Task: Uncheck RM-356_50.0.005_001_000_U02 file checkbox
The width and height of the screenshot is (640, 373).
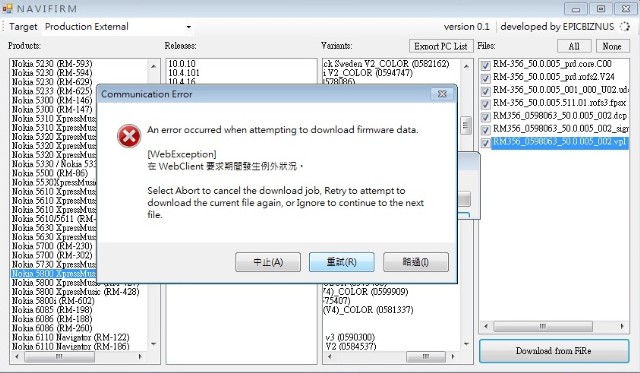Action: (485, 91)
